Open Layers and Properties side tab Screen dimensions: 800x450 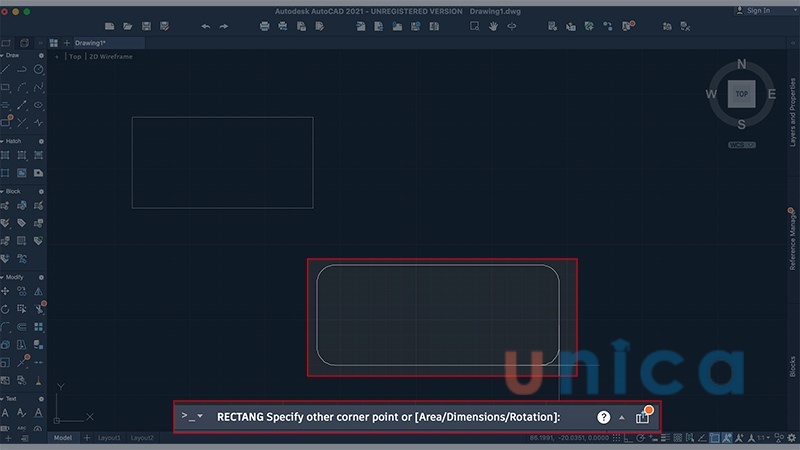coord(792,112)
